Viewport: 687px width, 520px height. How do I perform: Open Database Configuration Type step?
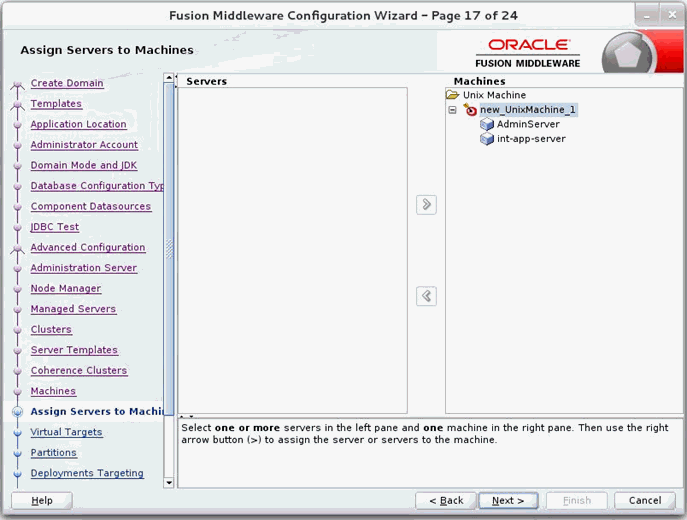97,186
